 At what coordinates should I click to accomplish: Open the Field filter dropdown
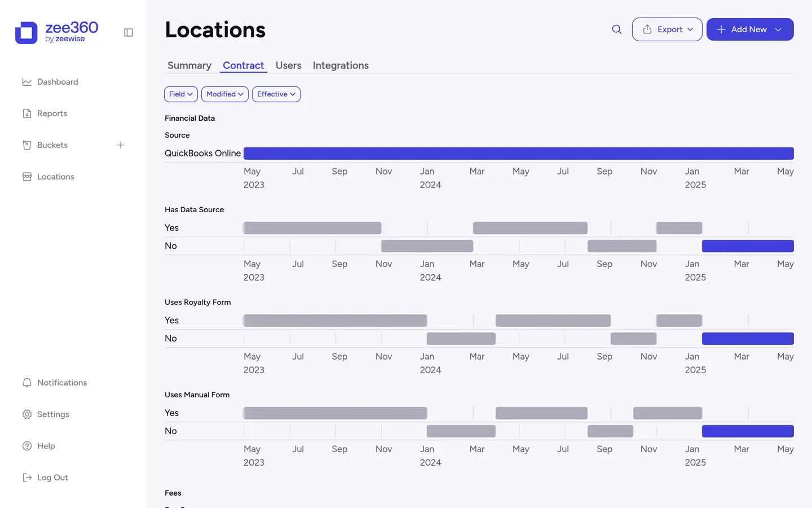click(181, 94)
